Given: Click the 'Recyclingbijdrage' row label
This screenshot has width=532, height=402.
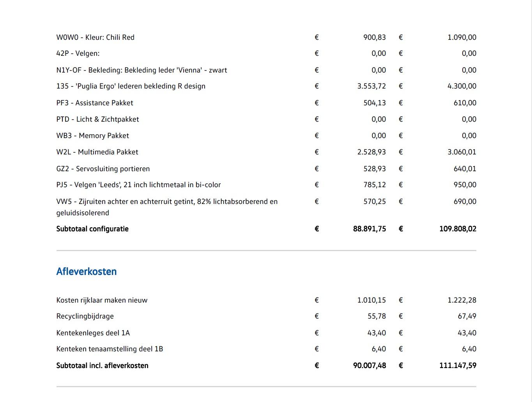Looking at the screenshot, I should click(85, 316).
